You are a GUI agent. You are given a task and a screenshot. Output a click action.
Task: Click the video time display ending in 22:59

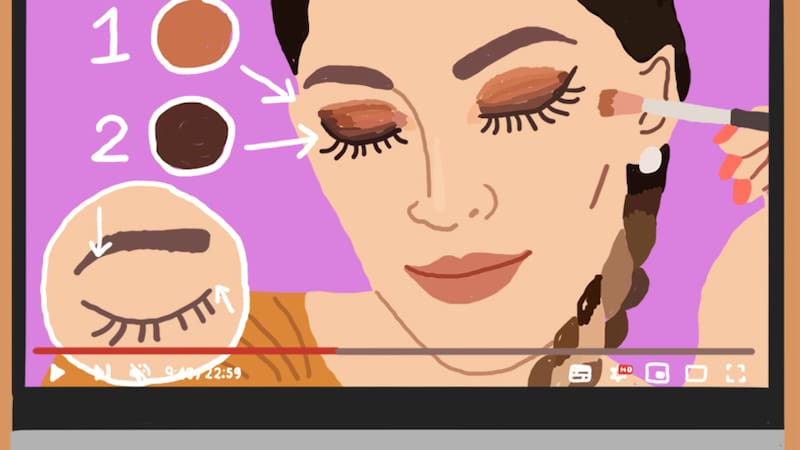point(204,373)
